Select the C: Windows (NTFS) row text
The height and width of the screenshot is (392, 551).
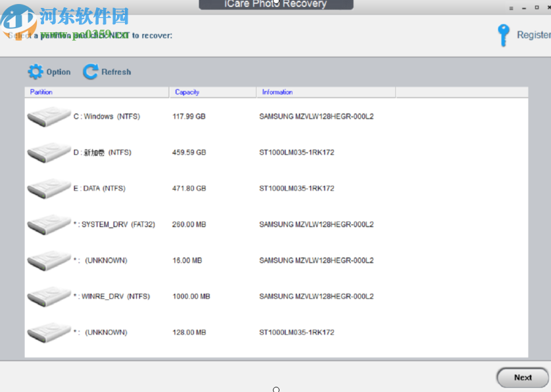point(107,116)
